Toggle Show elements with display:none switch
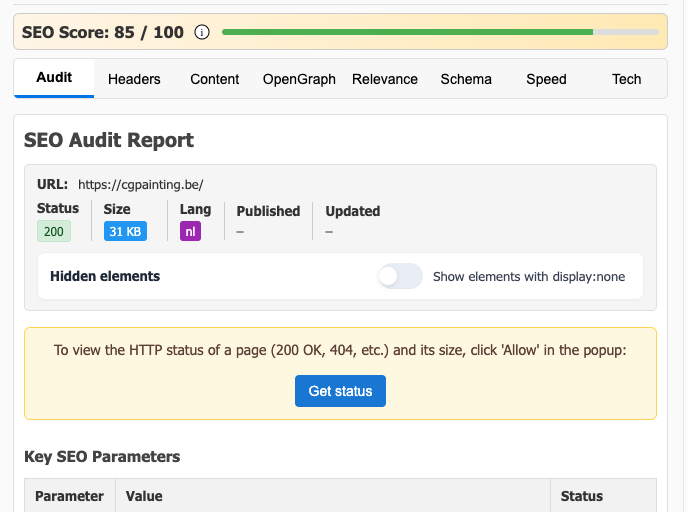 400,276
